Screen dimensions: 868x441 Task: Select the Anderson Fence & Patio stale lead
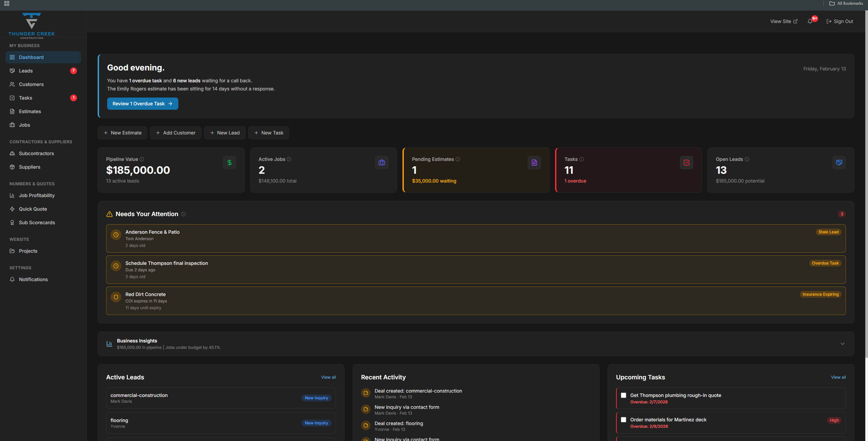click(x=476, y=238)
